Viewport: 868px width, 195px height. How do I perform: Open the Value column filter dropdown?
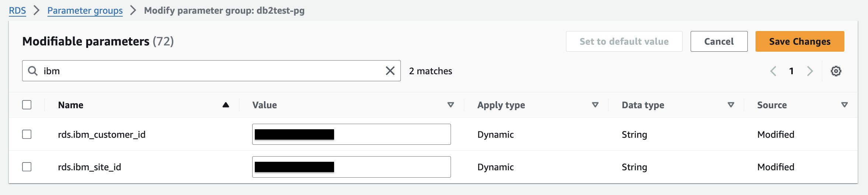pyautogui.click(x=450, y=105)
